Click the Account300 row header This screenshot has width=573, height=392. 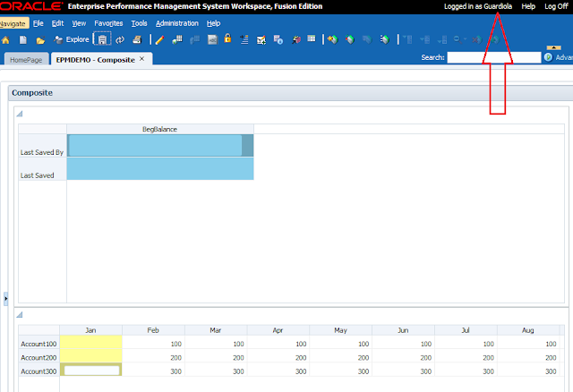pos(38,371)
